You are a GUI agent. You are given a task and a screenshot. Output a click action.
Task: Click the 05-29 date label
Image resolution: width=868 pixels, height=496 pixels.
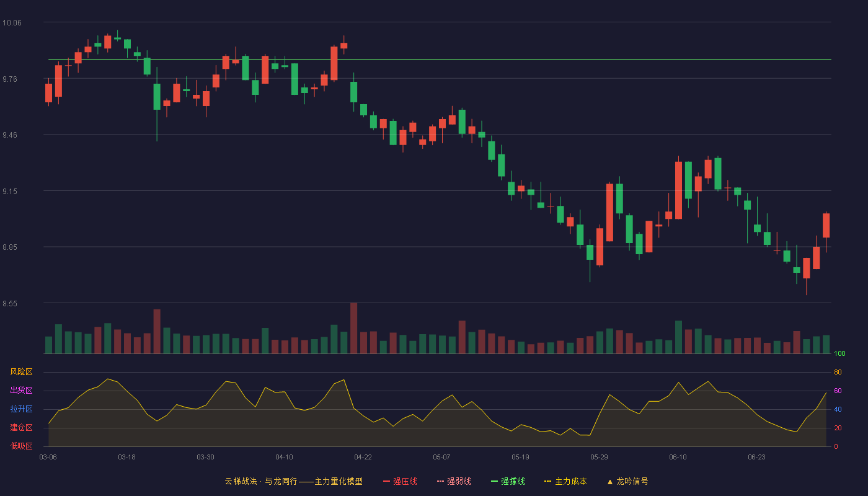[x=599, y=457]
